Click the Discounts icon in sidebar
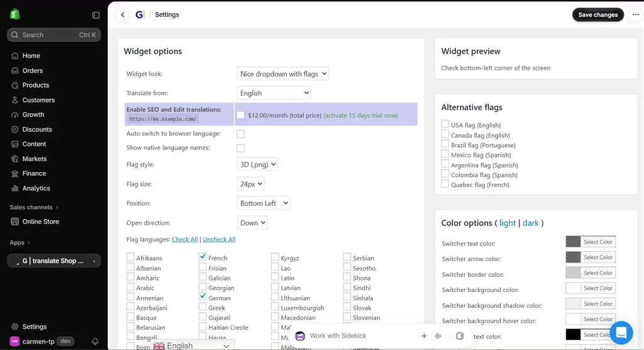This screenshot has width=644, height=350. [15, 129]
